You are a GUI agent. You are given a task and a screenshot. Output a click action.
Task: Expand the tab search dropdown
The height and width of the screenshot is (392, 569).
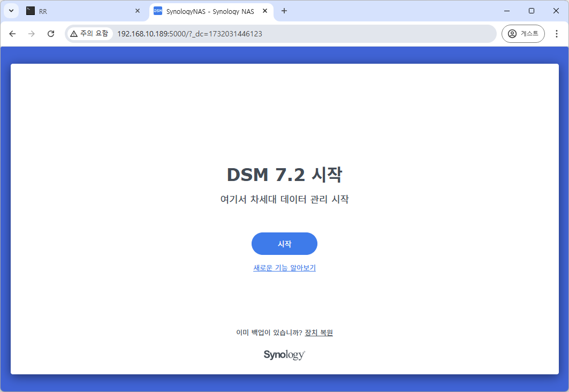11,11
